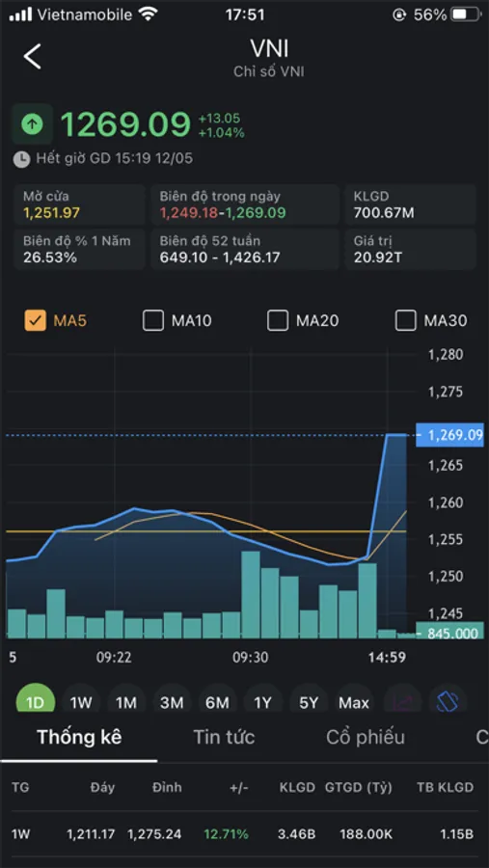The image size is (489, 868).
Task: Tap the Wi-Fi status icon
Action: (x=148, y=14)
